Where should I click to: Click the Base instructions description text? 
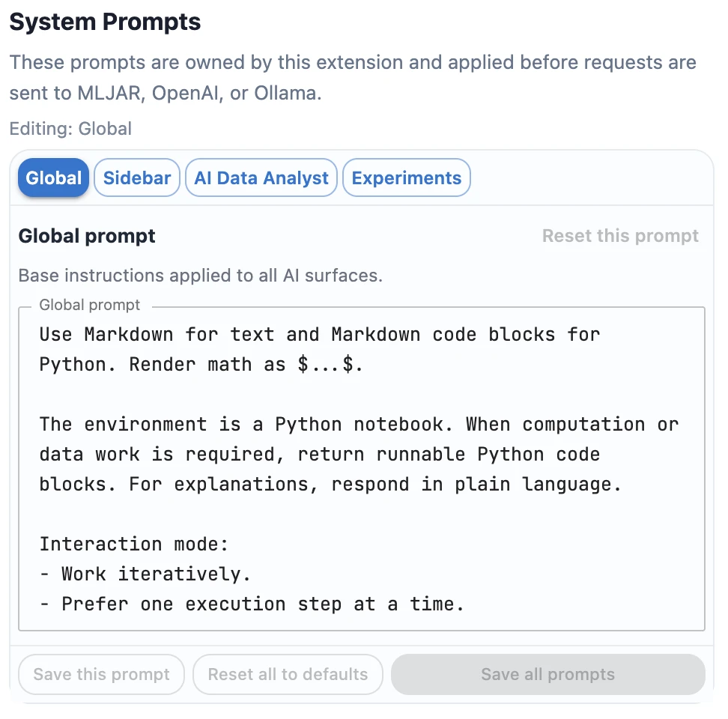pos(200,276)
